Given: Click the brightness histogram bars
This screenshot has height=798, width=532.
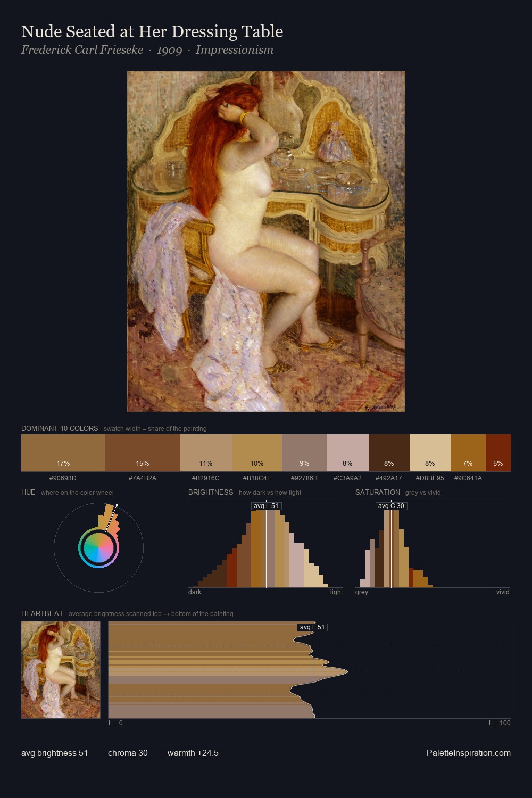Looking at the screenshot, I should pos(265,544).
